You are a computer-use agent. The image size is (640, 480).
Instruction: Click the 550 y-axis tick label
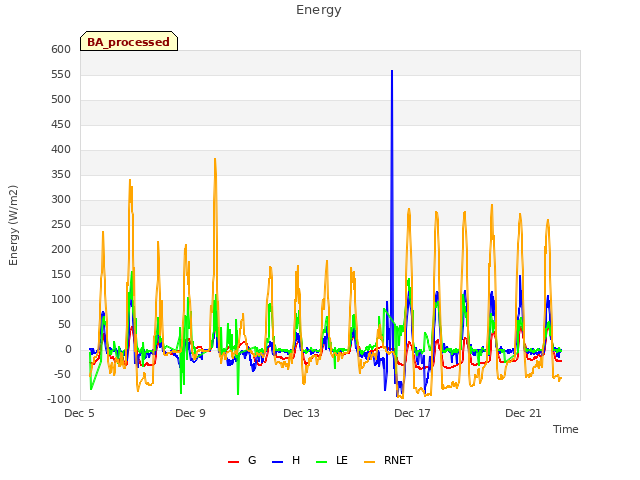61,74
